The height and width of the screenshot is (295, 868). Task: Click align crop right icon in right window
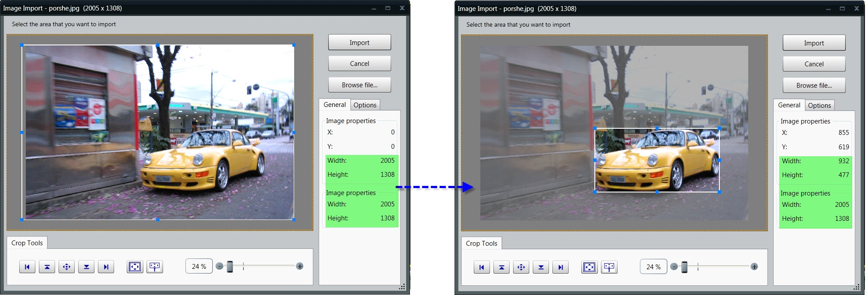(x=560, y=267)
